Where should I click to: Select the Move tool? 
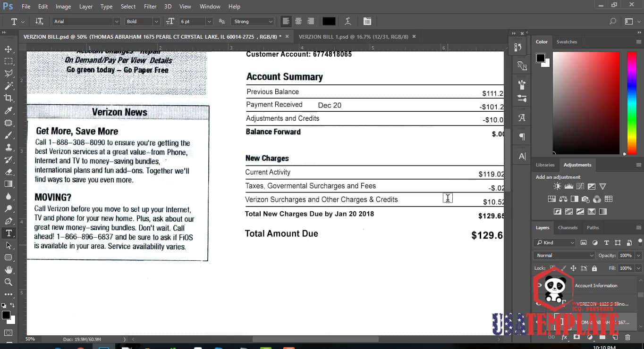click(8, 49)
